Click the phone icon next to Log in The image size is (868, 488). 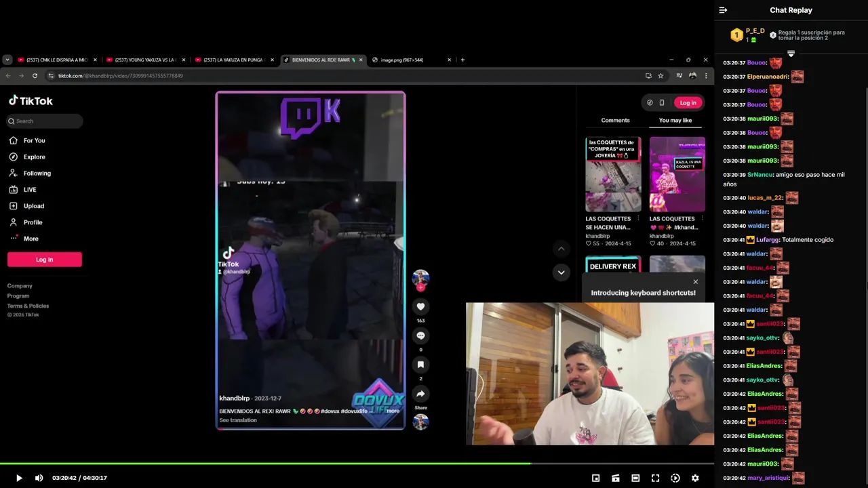click(662, 102)
